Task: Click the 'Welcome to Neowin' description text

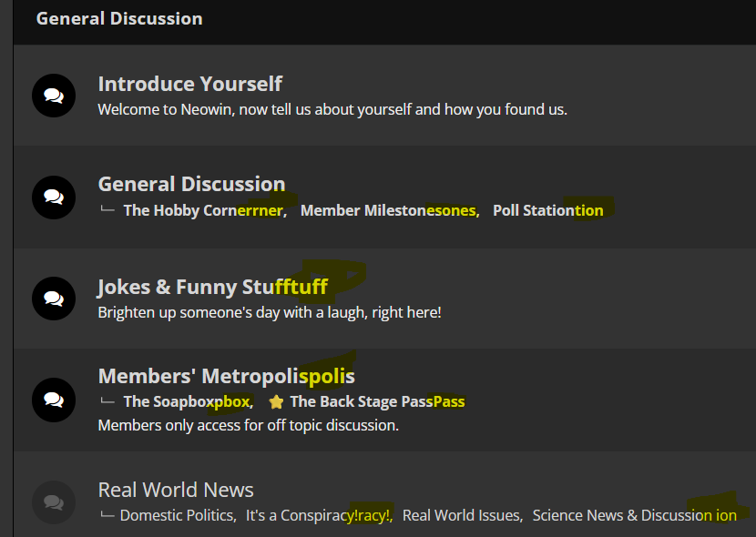Action: click(x=332, y=109)
